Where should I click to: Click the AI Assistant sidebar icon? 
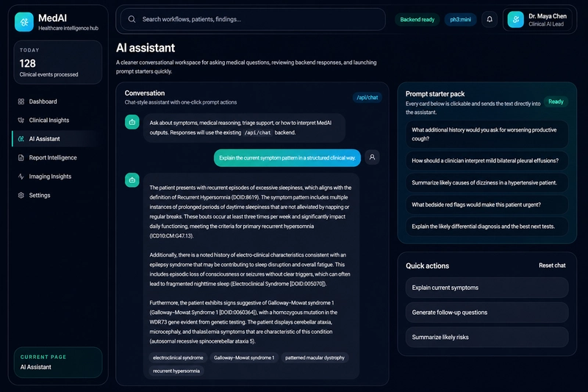pos(21,139)
